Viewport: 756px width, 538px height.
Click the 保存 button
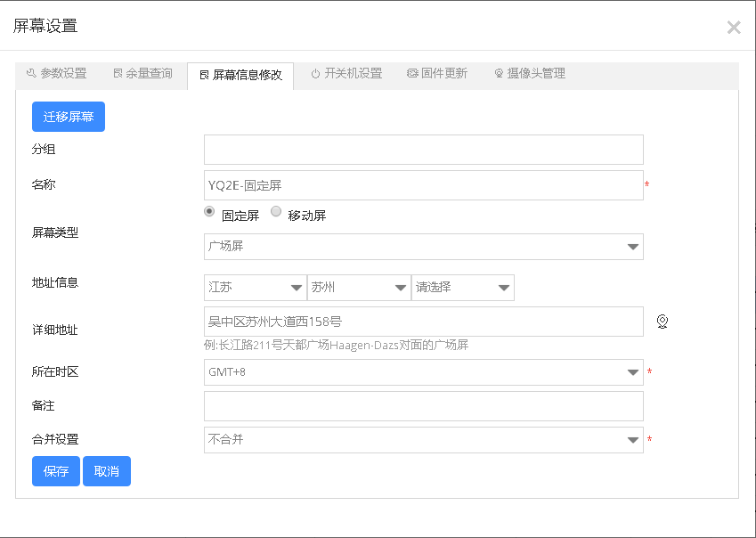tap(56, 471)
